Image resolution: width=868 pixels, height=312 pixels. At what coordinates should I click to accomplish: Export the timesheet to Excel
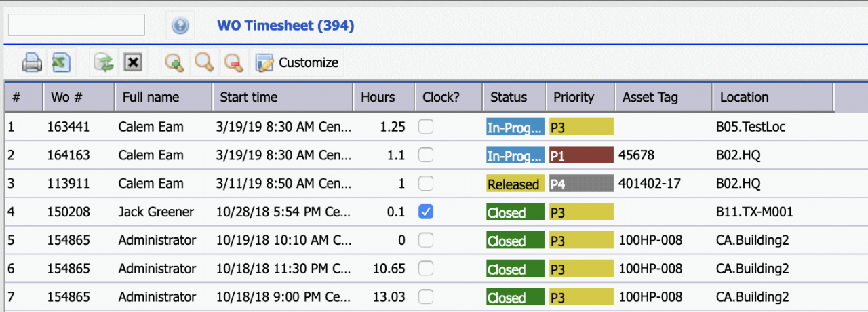pos(62,62)
